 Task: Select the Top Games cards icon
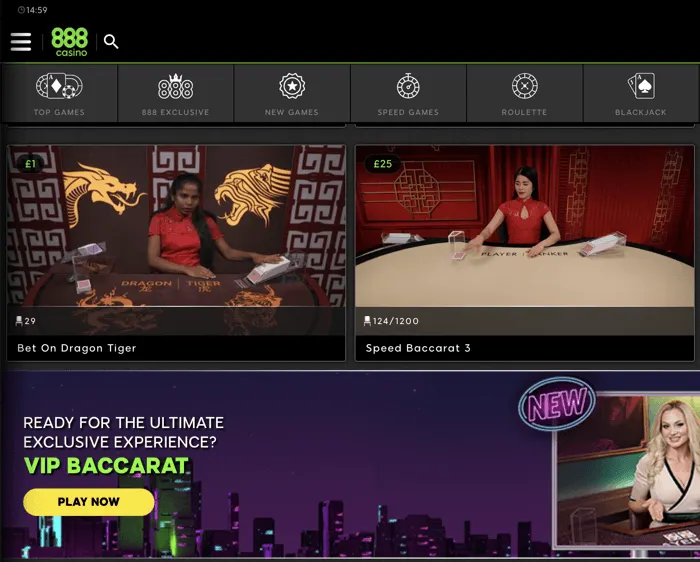pyautogui.click(x=59, y=86)
